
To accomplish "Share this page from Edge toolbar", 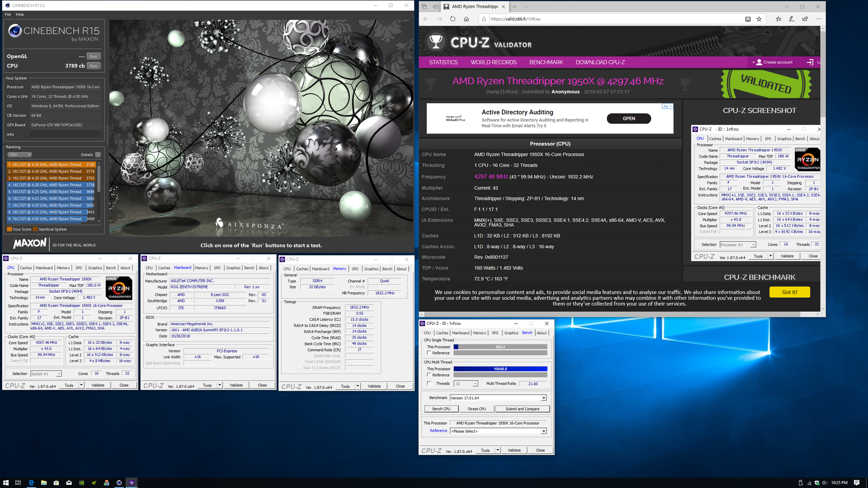I will pyautogui.click(x=805, y=19).
